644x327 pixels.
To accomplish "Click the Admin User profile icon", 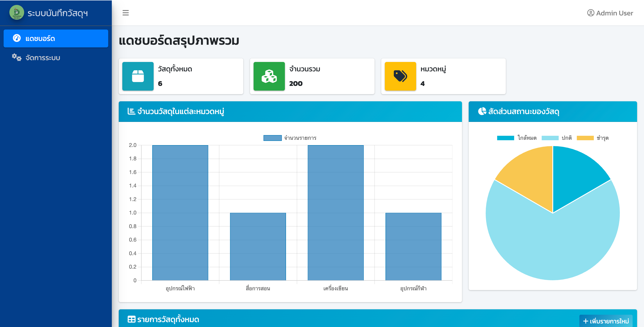I will coord(591,13).
